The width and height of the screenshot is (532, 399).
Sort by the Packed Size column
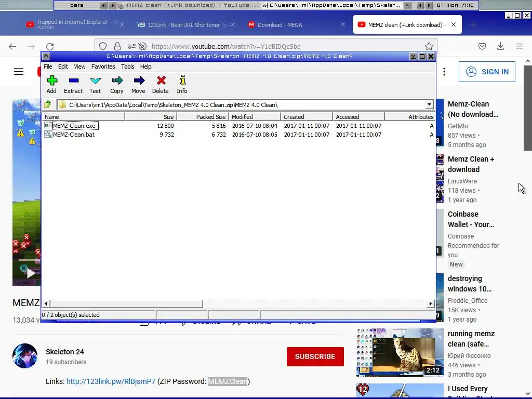(203, 117)
